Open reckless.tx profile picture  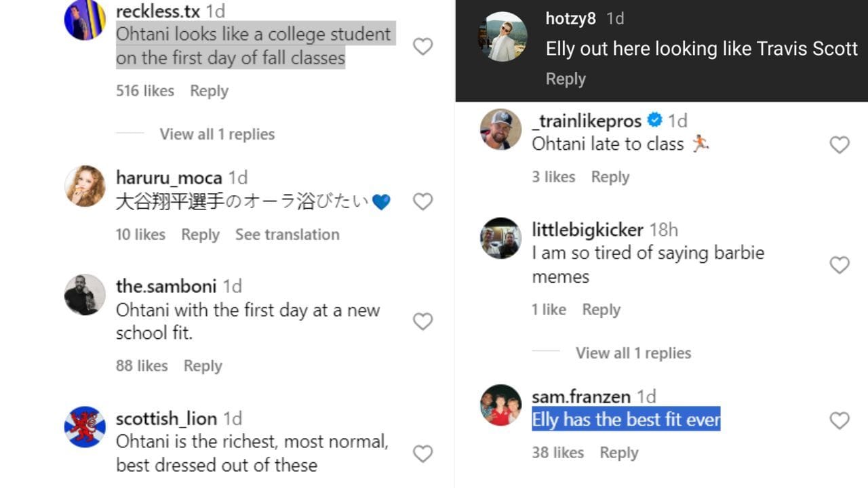[x=85, y=20]
